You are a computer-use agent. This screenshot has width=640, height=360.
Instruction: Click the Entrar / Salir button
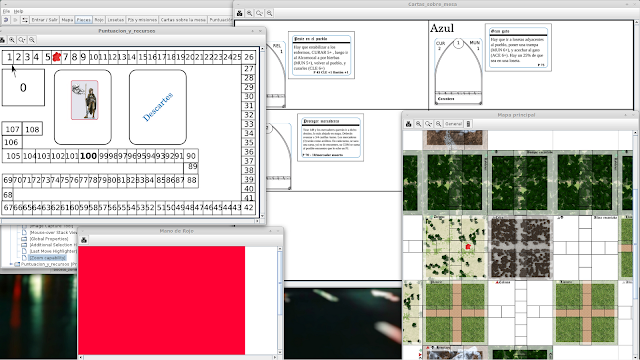click(44, 20)
